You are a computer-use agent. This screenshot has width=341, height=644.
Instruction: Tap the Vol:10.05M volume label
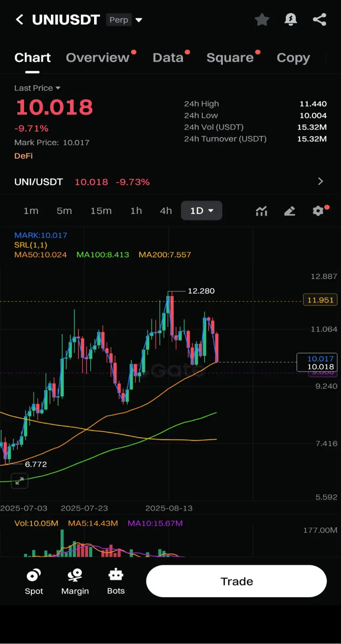(36, 523)
